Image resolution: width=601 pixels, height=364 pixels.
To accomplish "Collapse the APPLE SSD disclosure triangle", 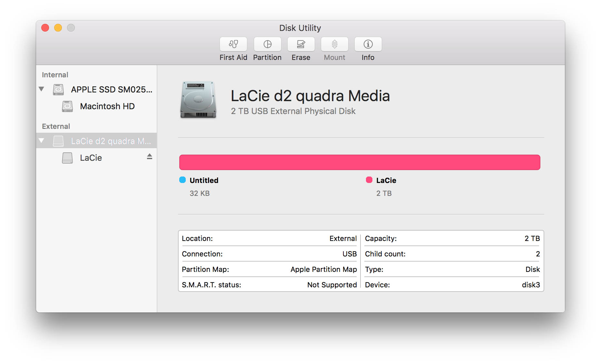I will tap(41, 89).
